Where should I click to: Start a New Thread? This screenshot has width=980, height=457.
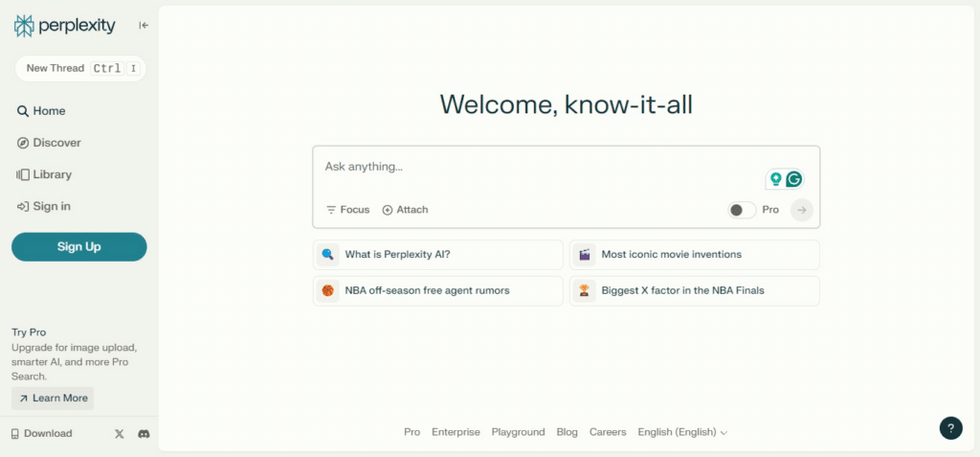pos(80,68)
